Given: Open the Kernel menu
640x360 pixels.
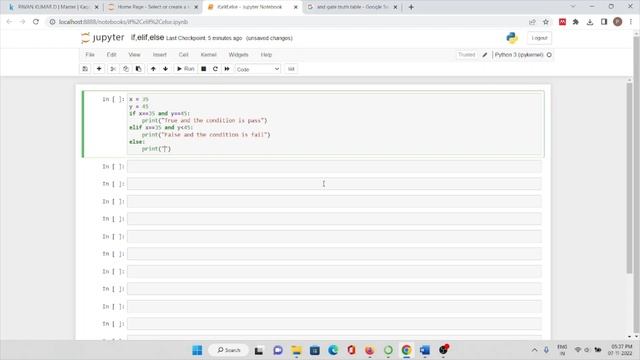Looking at the screenshot, I should pyautogui.click(x=208, y=55).
